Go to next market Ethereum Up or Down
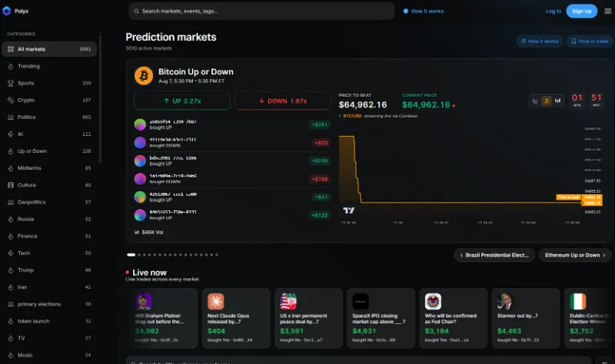 575,255
